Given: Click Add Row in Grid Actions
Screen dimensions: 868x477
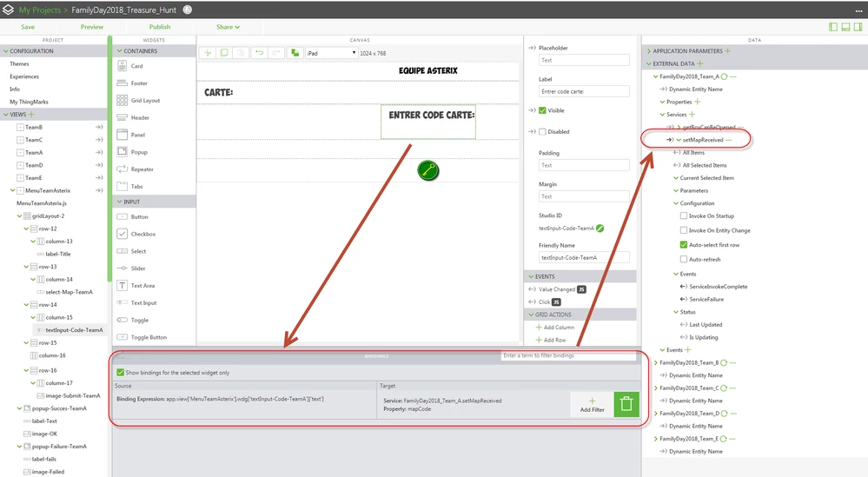Looking at the screenshot, I should pyautogui.click(x=550, y=341).
